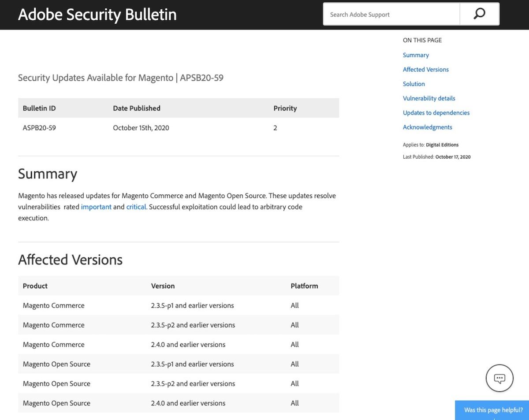This screenshot has width=529, height=420.
Task: Click the Summary section heading
Action: click(x=48, y=174)
